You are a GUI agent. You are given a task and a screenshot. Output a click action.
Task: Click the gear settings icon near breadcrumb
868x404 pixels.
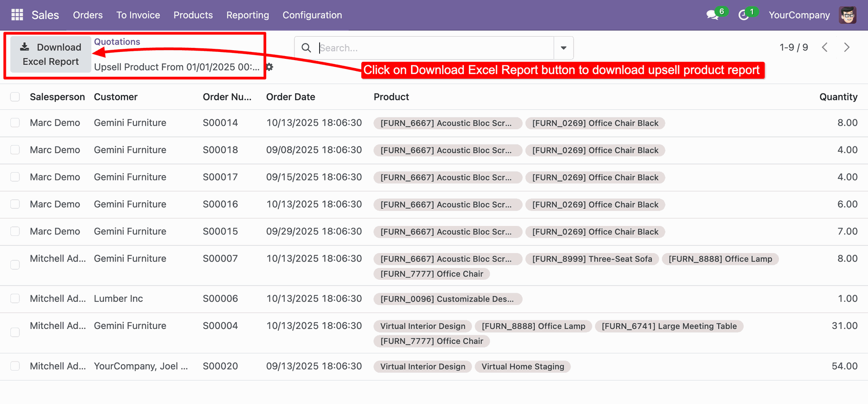coord(270,67)
